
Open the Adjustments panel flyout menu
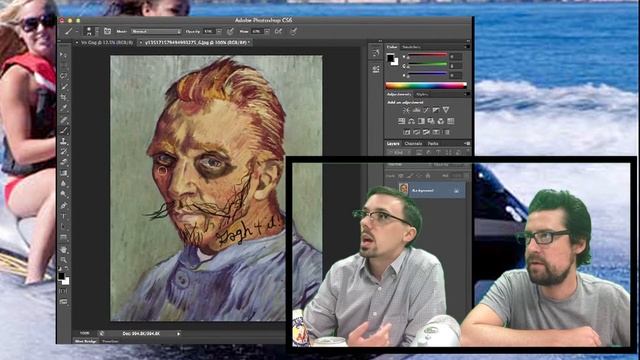point(468,94)
